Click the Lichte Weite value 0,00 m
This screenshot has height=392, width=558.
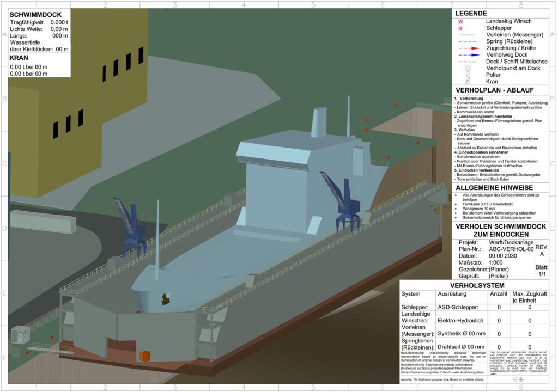(x=59, y=29)
